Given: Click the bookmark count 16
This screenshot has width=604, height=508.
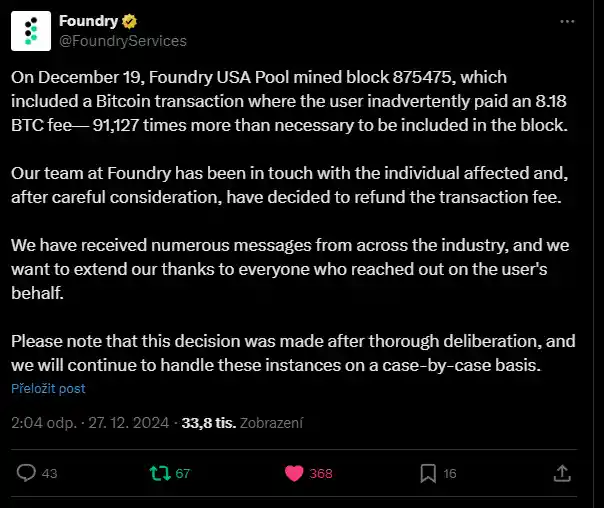Looking at the screenshot, I should [450, 474].
